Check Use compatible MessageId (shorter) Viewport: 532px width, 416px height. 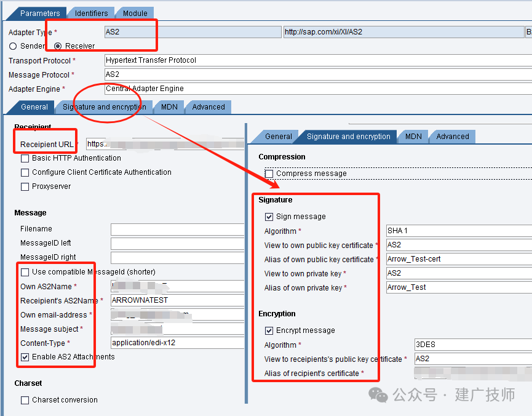[25, 272]
